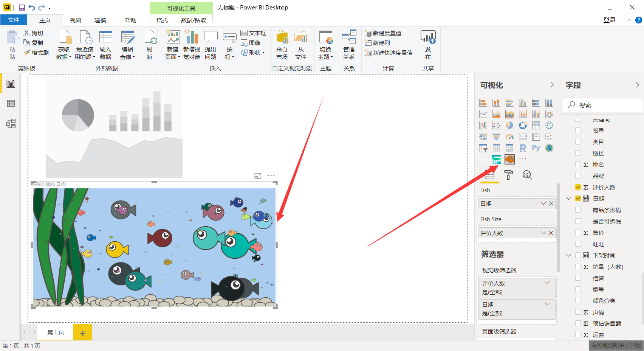This screenshot has width=644, height=351.
Task: Open 管理关系 in the ribbon
Action: pyautogui.click(x=349, y=45)
